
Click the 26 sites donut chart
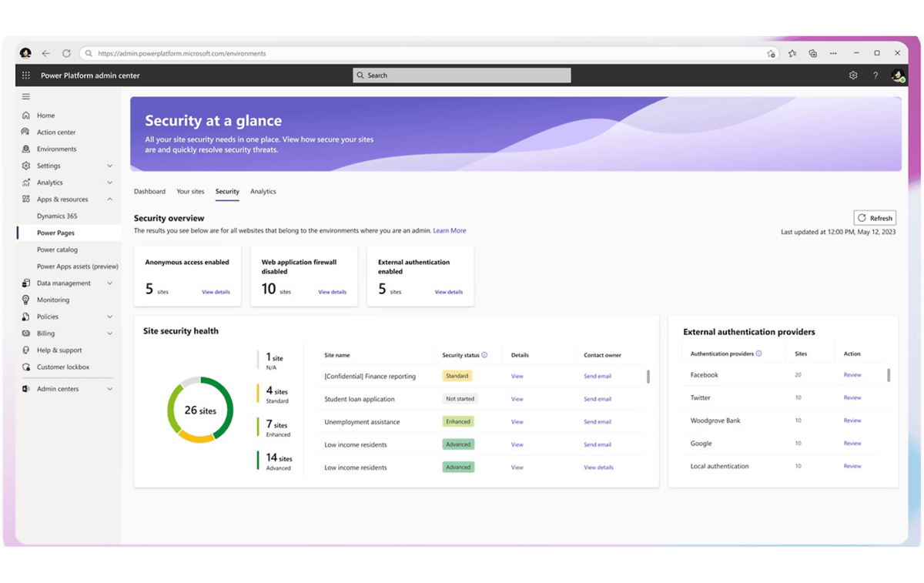click(200, 410)
